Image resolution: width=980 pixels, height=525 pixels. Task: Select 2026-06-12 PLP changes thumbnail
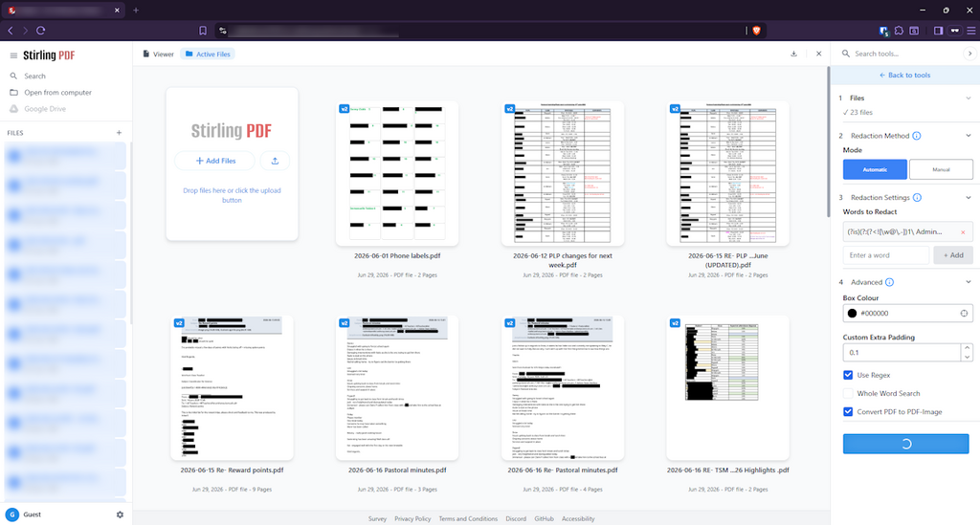(563, 173)
